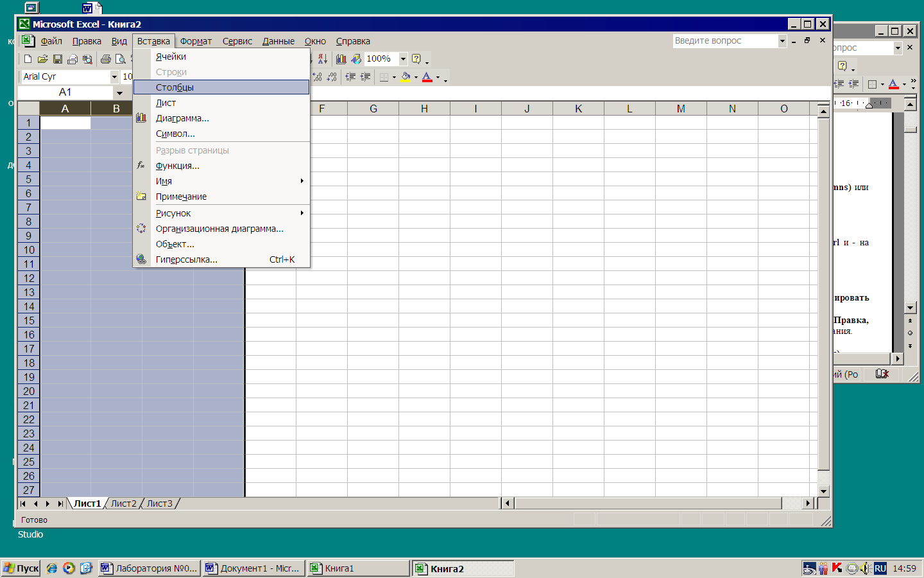Choose Символ... menu entry
The height and width of the screenshot is (578, 924).
pyautogui.click(x=221, y=134)
